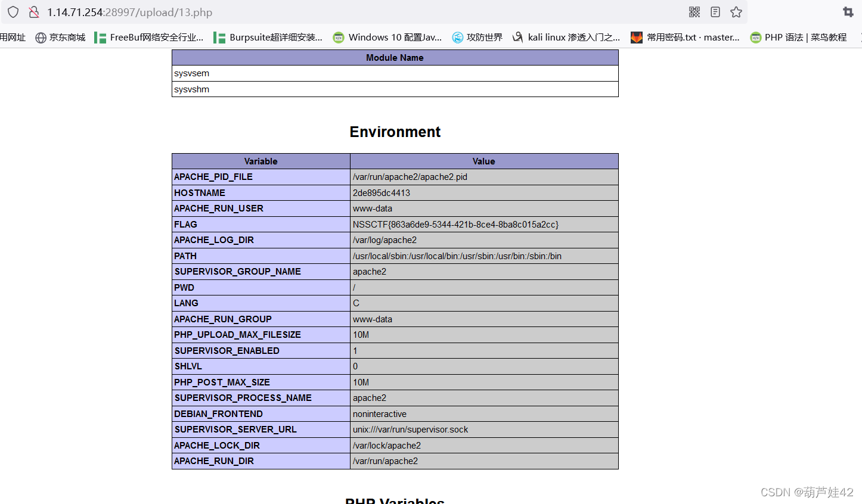This screenshot has width=862, height=504.
Task: Click the SUPERVISOR_SERVER_URL variable cell
Action: point(261,430)
